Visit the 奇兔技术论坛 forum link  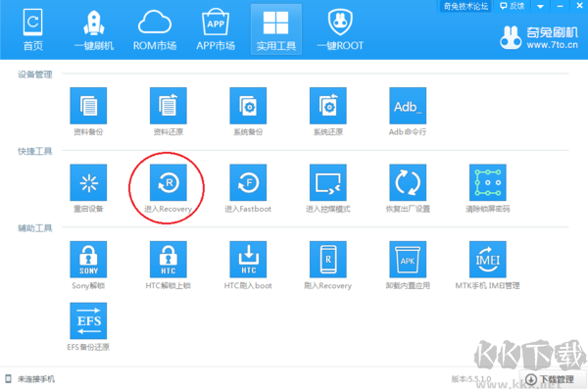tap(465, 6)
